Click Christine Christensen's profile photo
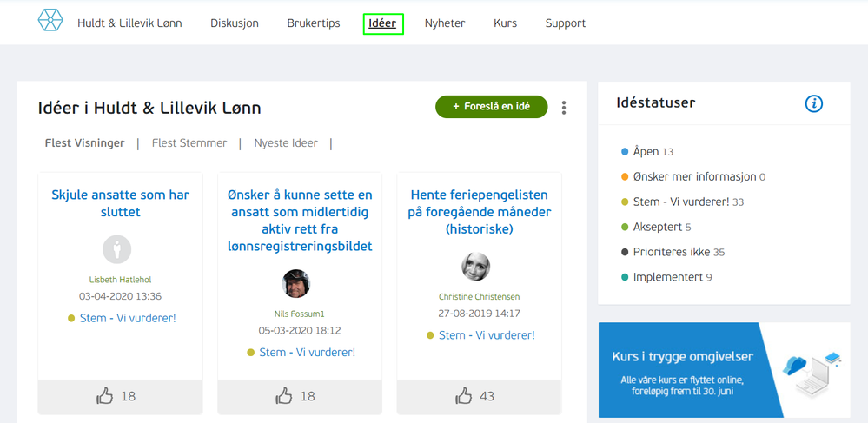 [x=475, y=267]
